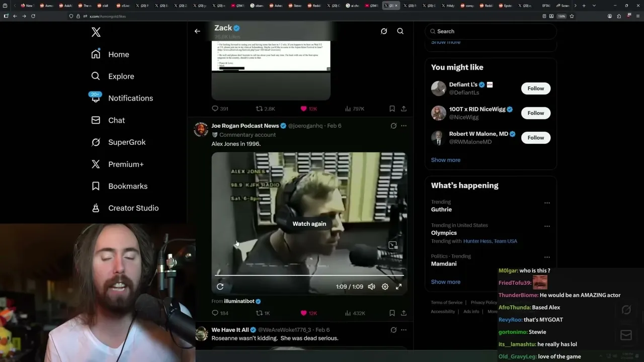Share the tweet with 797K views
644x362 pixels.
point(404,109)
